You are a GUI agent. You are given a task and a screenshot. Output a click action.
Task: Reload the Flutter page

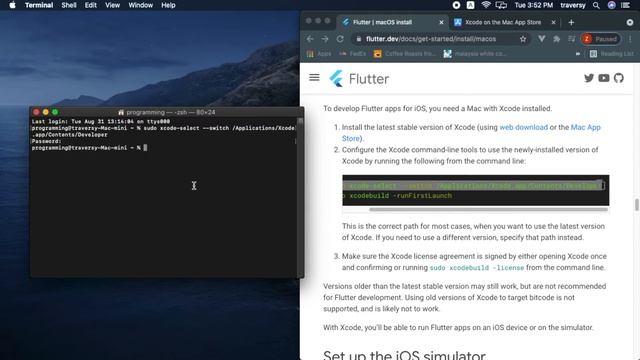coord(340,39)
